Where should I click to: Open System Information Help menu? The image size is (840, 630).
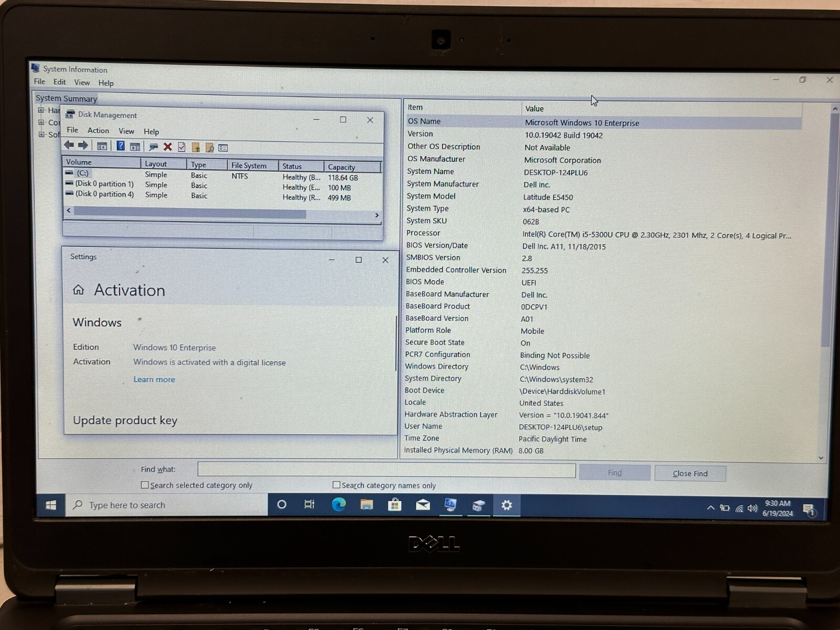pyautogui.click(x=106, y=83)
